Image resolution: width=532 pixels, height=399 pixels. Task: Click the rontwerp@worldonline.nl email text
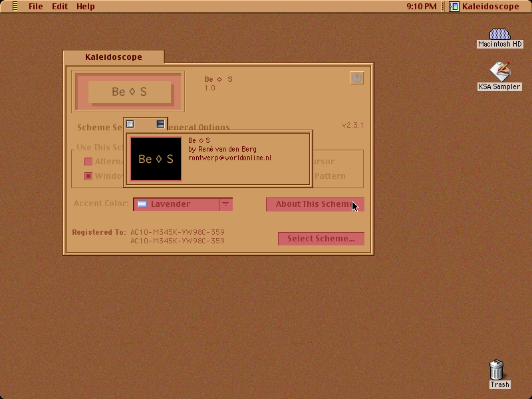tap(229, 158)
